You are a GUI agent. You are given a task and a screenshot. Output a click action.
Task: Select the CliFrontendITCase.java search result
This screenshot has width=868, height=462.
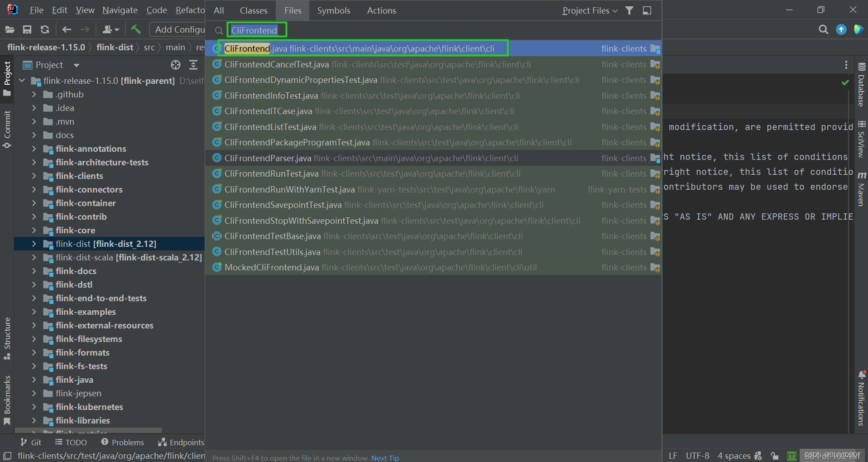click(434, 111)
